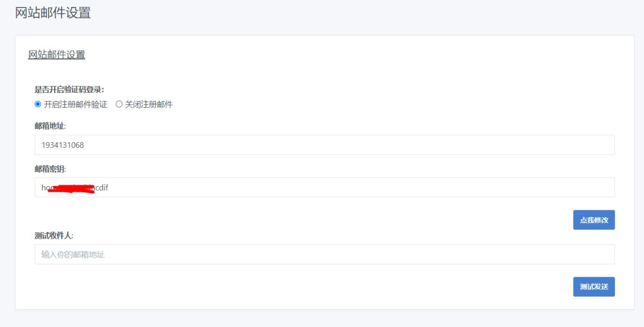Click the "hon" start of the mailbox key
The image size is (644, 327).
[x=47, y=188]
